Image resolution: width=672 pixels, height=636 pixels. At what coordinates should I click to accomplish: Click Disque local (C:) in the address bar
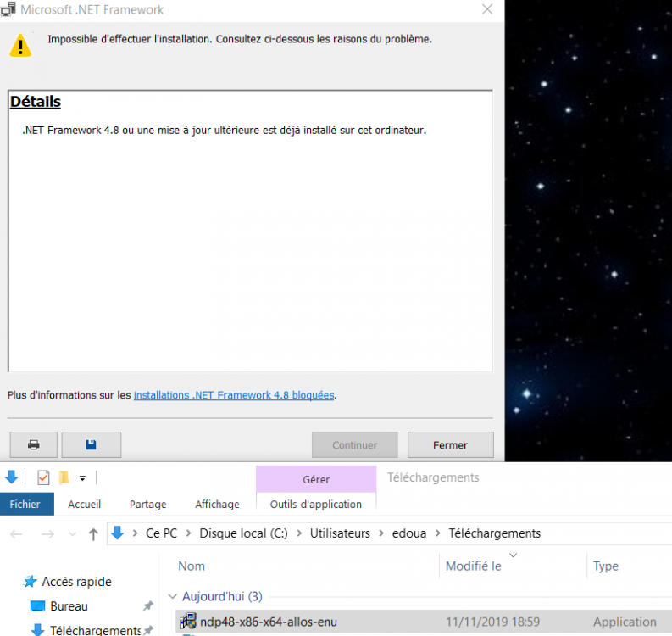point(243,533)
